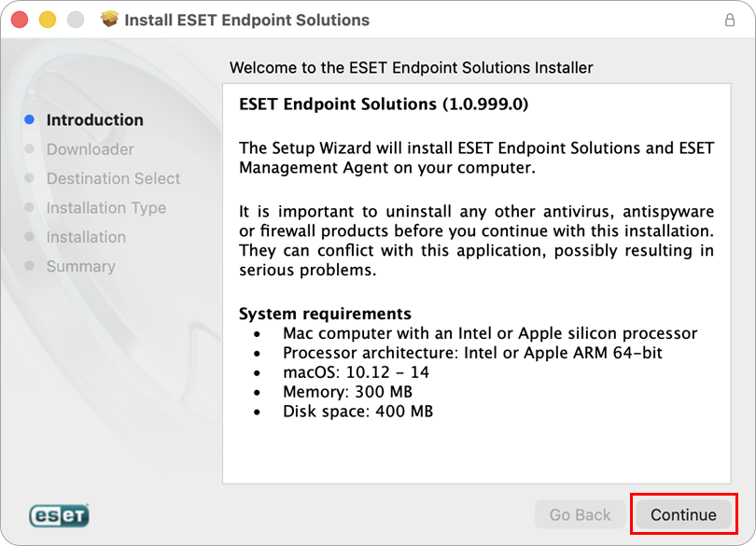This screenshot has width=756, height=546.
Task: Click the dot beside Installation Type
Action: 29,207
